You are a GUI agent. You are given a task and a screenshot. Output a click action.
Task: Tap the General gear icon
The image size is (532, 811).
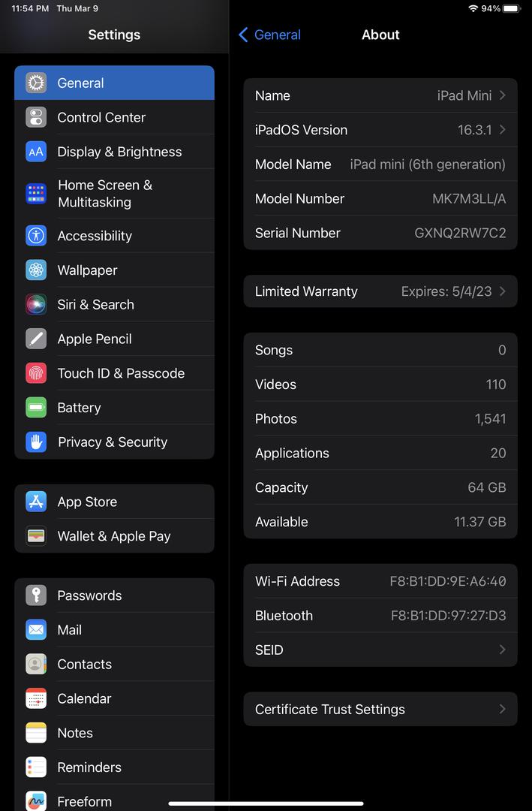(x=36, y=83)
